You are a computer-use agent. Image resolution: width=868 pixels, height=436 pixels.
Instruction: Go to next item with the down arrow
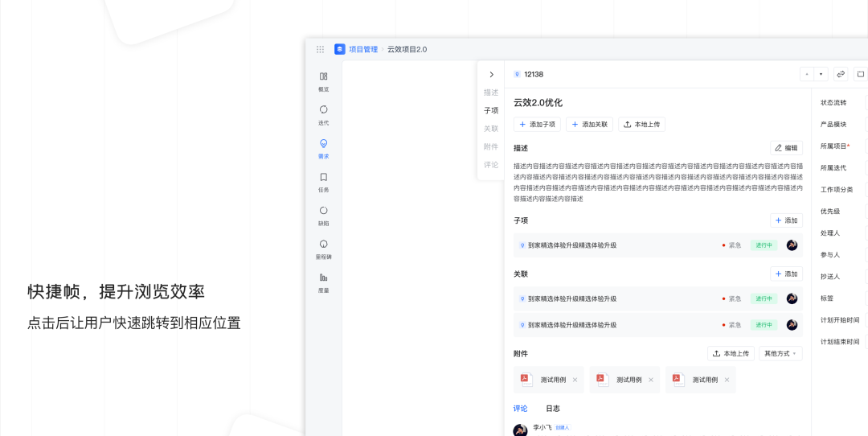pos(821,74)
